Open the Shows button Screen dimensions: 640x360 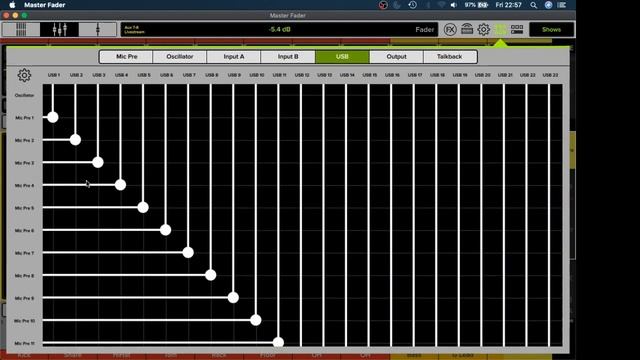tap(551, 29)
